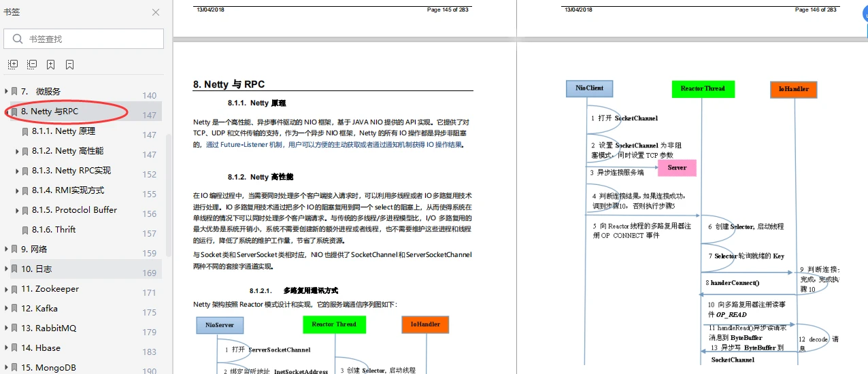This screenshot has height=374, width=868.
Task: Click the Page 145 of 283 header
Action: 448,10
